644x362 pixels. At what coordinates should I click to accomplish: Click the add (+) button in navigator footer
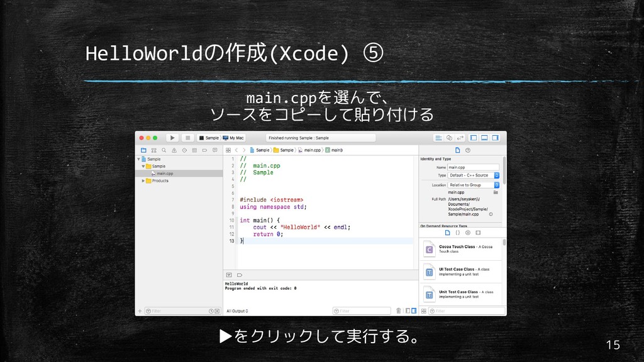[x=140, y=311]
